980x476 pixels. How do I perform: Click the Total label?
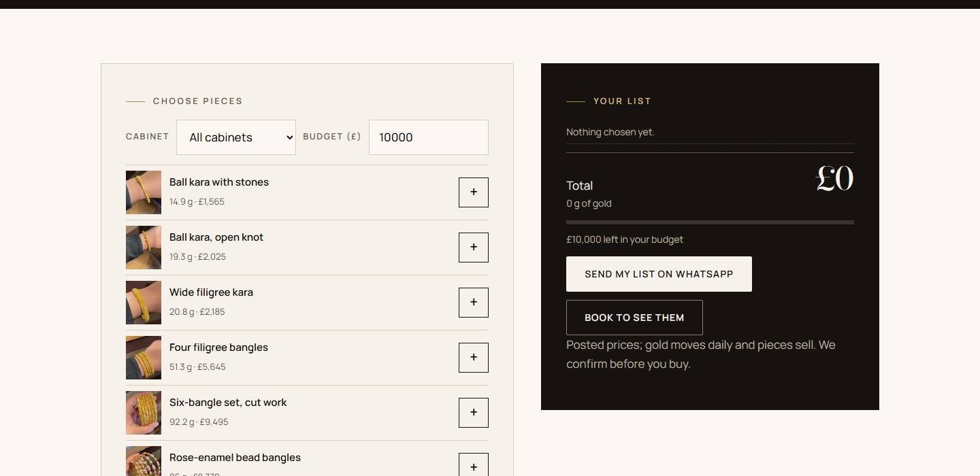coord(580,186)
